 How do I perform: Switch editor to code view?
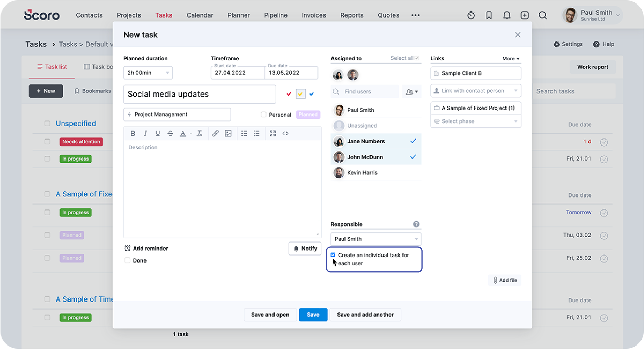(285, 133)
